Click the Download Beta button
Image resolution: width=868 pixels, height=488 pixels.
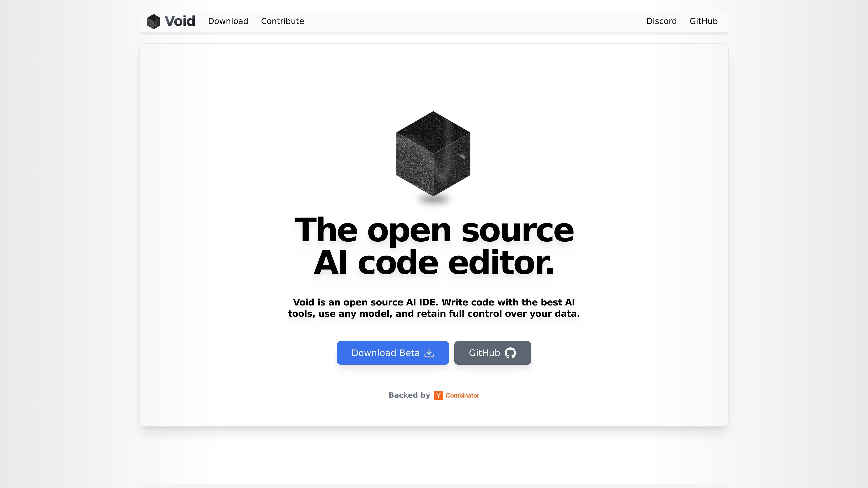[x=393, y=353]
